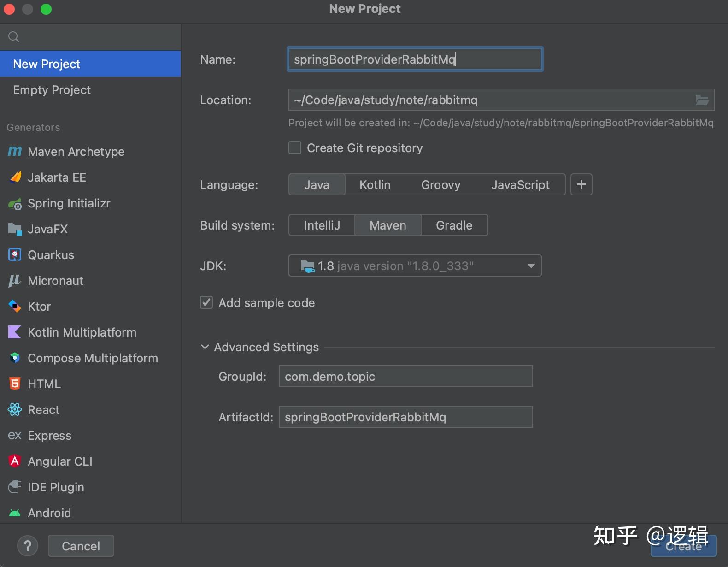Click the search magnifier icon

[14, 37]
